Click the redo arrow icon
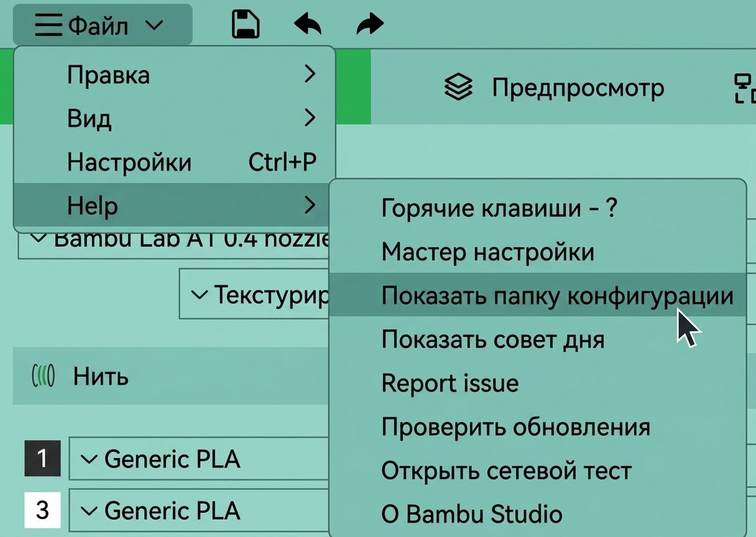 tap(370, 25)
